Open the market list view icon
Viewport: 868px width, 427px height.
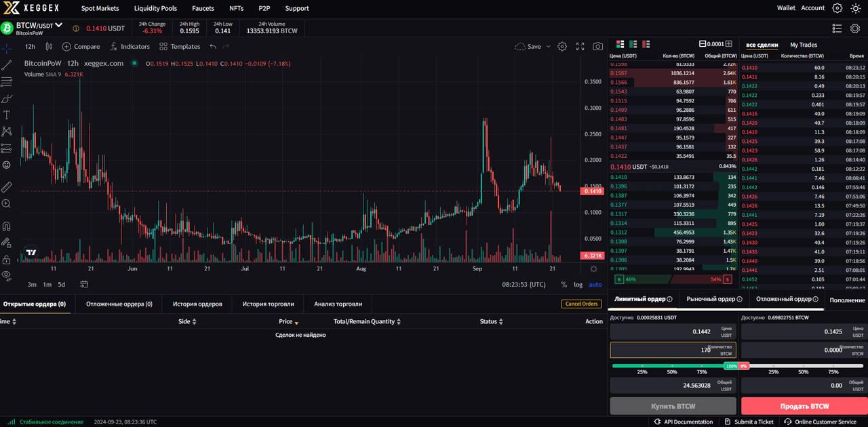tap(837, 28)
